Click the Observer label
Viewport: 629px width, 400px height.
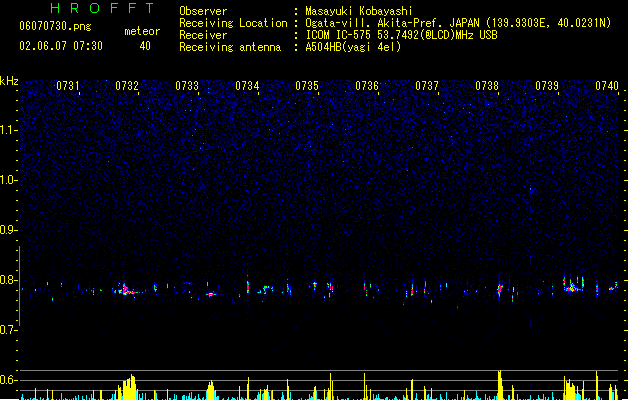pos(203,11)
